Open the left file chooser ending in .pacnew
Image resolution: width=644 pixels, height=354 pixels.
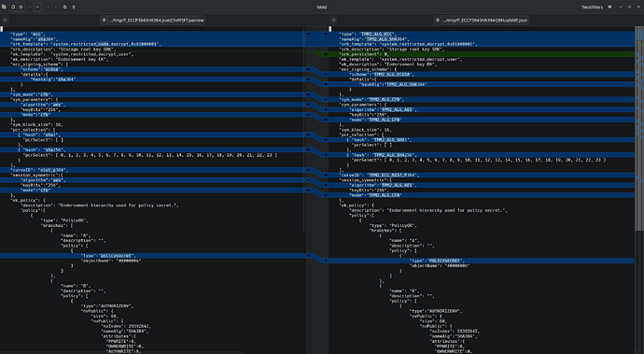pyautogui.click(x=153, y=20)
